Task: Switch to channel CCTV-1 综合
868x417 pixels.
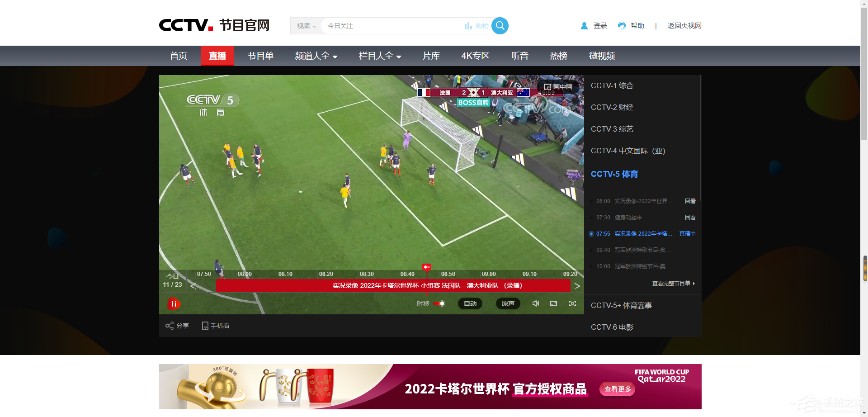Action: [612, 85]
